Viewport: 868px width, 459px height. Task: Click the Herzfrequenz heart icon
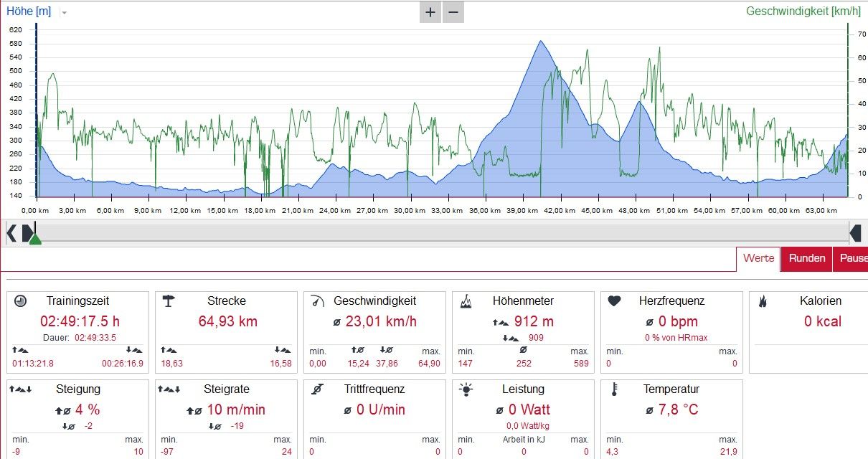pyautogui.click(x=613, y=301)
